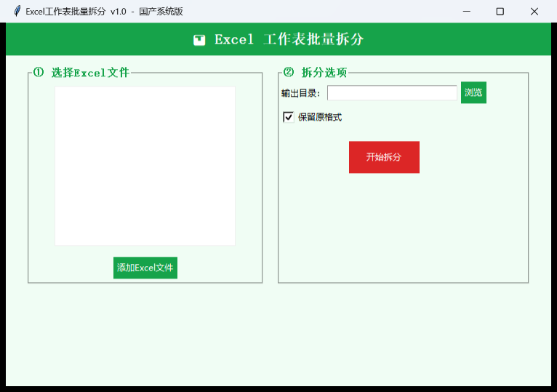Browse for an output folder with 浏览
Image resolution: width=557 pixels, height=392 pixels.
coord(473,93)
